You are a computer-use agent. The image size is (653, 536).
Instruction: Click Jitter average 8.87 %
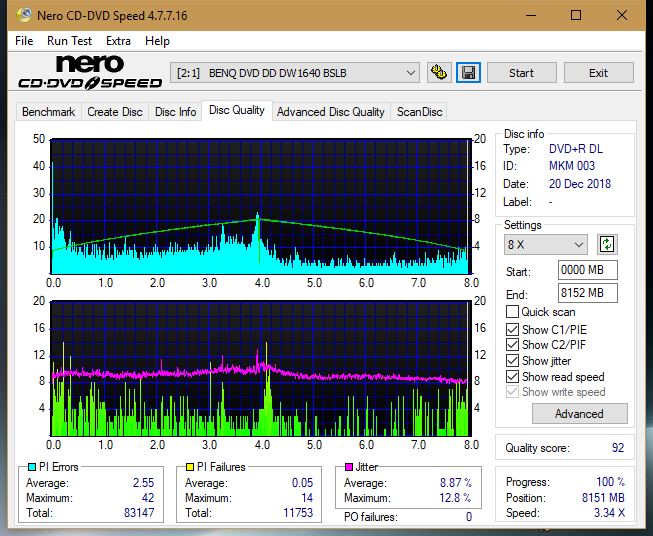(x=456, y=482)
